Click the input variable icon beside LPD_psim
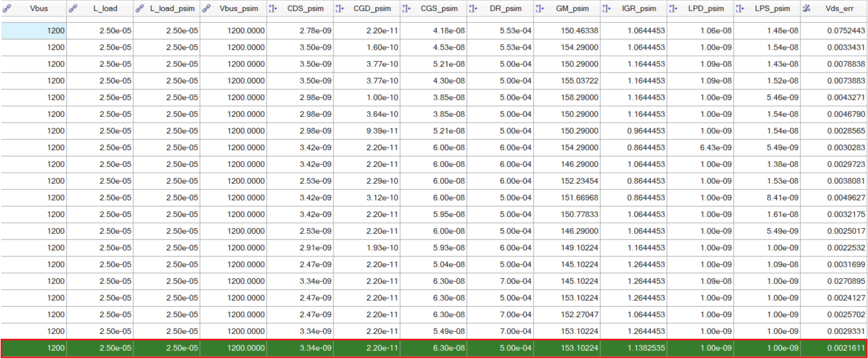868x359 pixels. tap(673, 9)
